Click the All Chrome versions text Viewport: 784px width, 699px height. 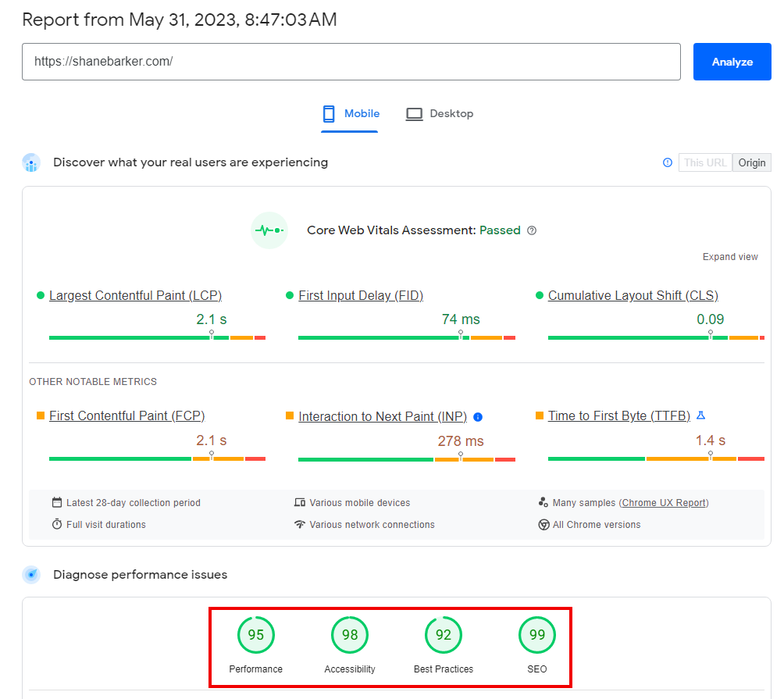597,525
